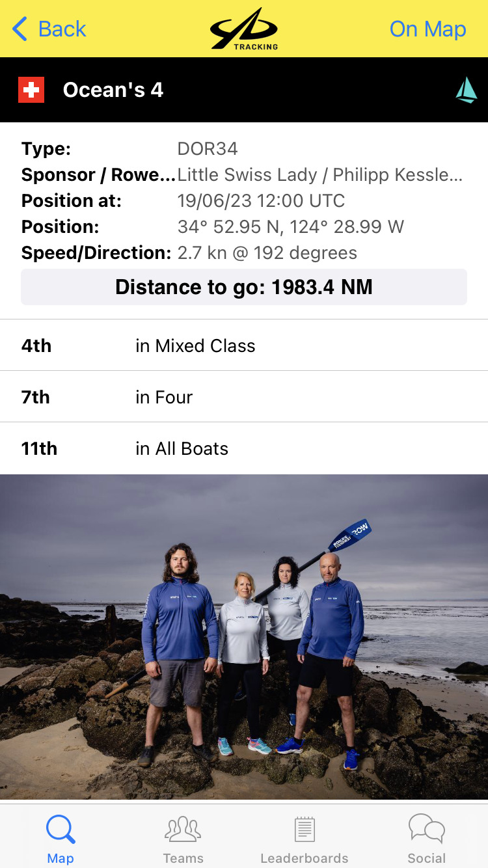The height and width of the screenshot is (868, 488).
Task: Tap the teal sailboat icon
Action: tap(466, 90)
